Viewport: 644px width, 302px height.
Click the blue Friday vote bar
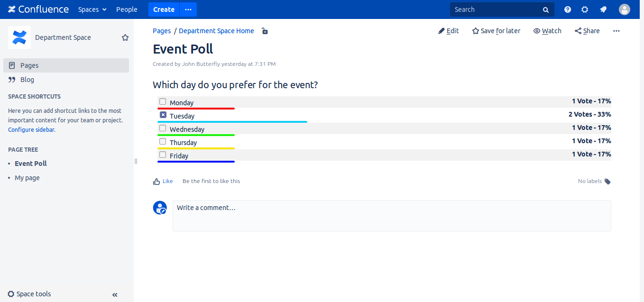pyautogui.click(x=196, y=162)
